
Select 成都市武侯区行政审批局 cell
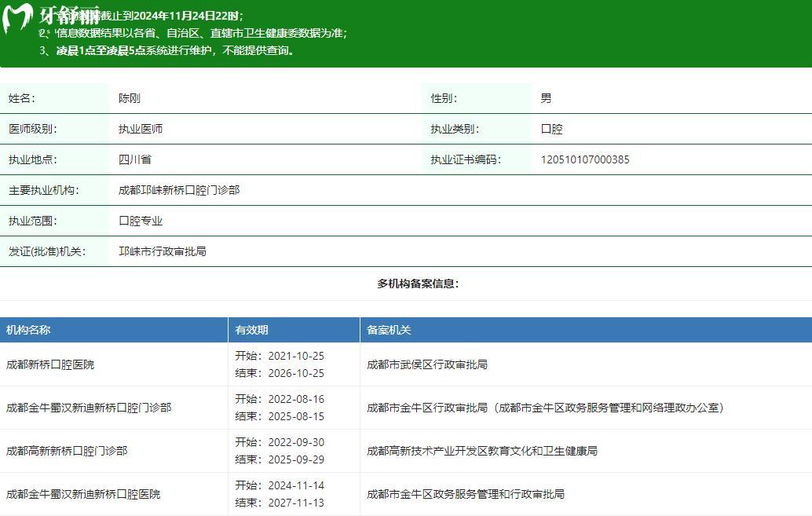[x=426, y=364]
